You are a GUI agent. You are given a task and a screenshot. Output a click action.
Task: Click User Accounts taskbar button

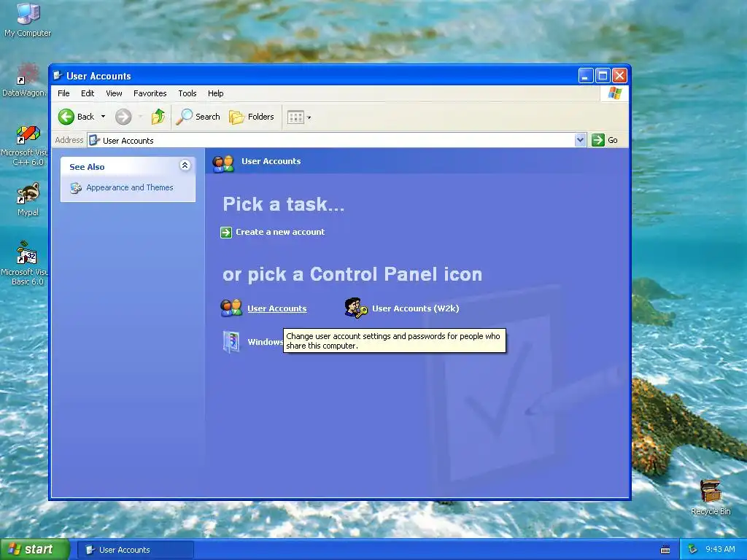[x=136, y=550]
